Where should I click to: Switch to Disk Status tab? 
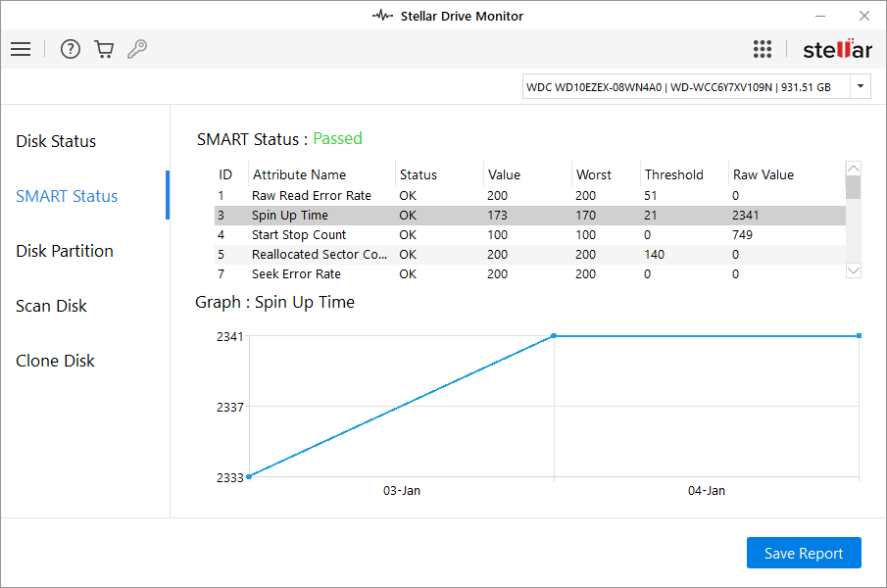pyautogui.click(x=56, y=141)
